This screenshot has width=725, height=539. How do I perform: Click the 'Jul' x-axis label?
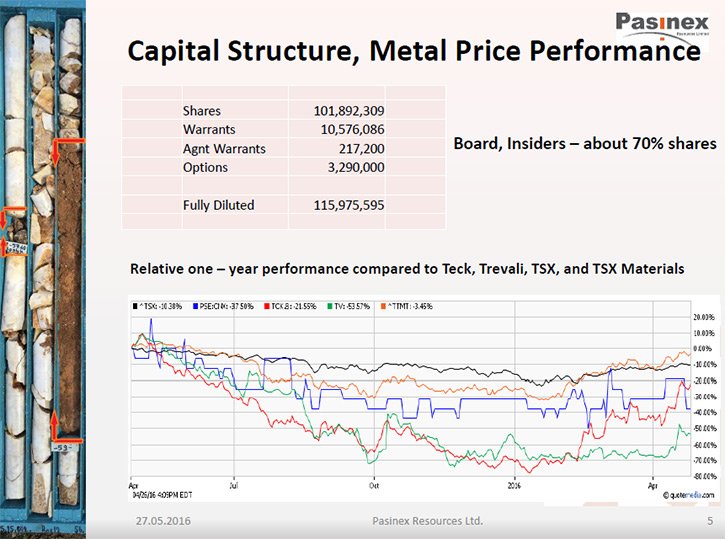233,485
